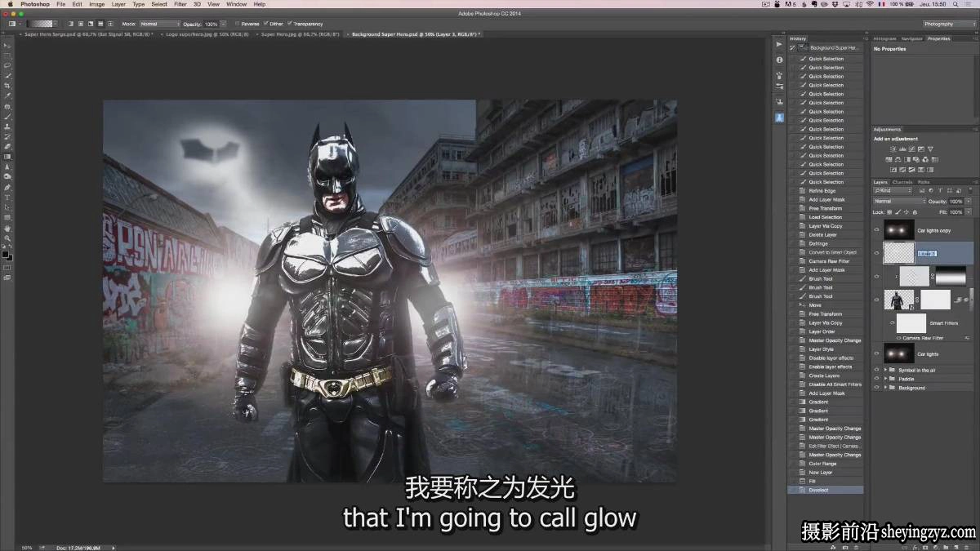Enable the Reverse checkbox
980x551 pixels.
[x=237, y=24]
